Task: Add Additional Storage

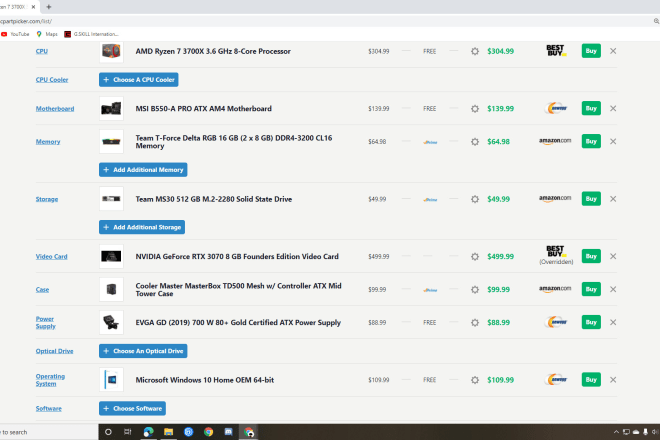Action: pos(142,227)
